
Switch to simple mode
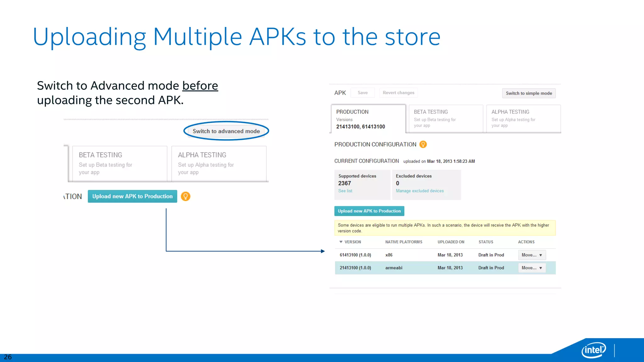tap(529, 93)
